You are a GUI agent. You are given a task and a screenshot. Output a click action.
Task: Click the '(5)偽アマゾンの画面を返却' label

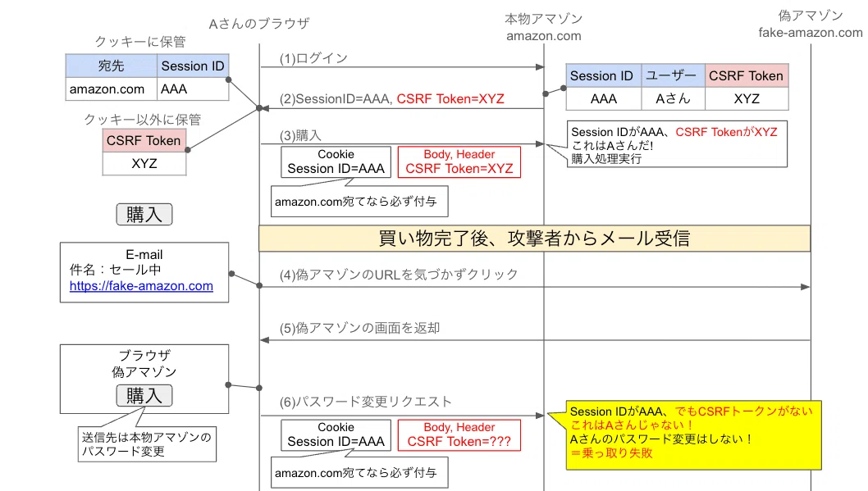(x=359, y=328)
